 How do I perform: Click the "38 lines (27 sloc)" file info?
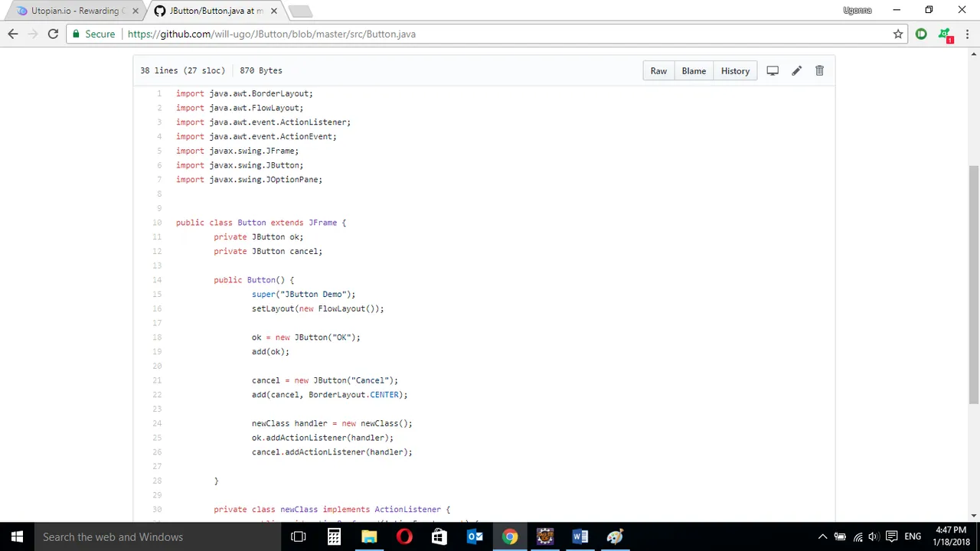click(182, 70)
